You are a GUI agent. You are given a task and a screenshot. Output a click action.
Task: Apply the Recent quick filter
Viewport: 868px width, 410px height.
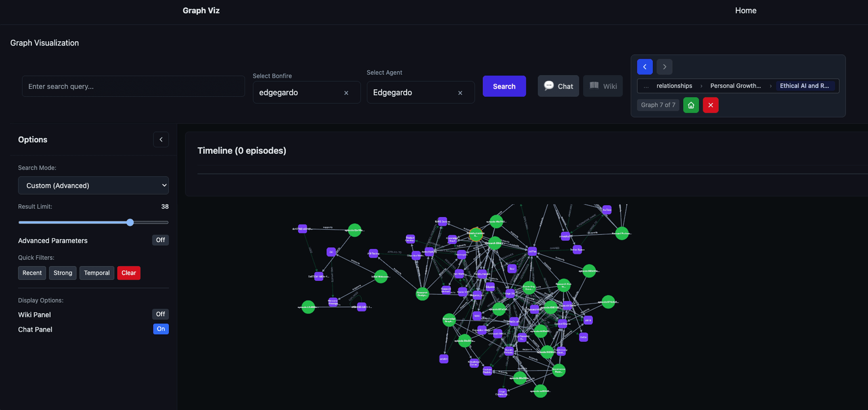[32, 273]
